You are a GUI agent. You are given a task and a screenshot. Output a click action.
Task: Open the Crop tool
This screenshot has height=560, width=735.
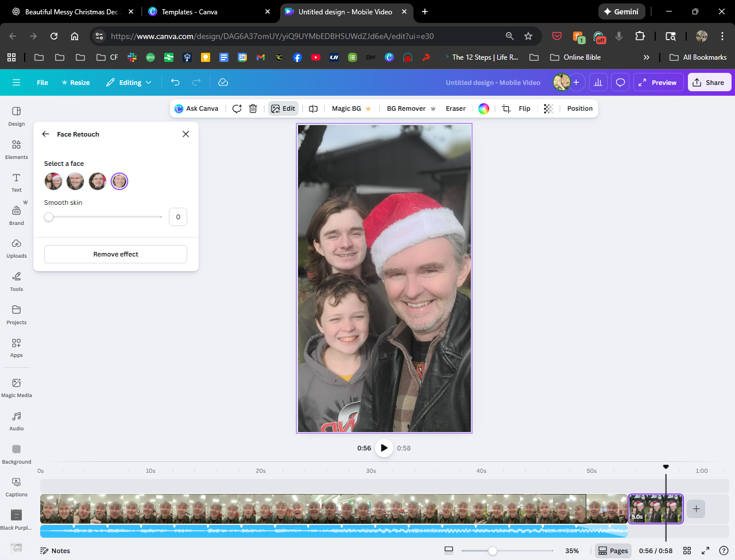[506, 108]
